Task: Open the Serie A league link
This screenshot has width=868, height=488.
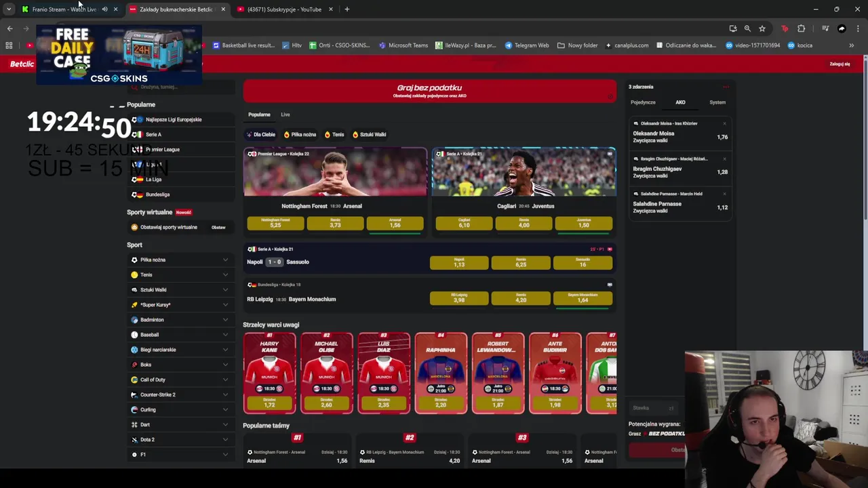Action: click(x=153, y=134)
